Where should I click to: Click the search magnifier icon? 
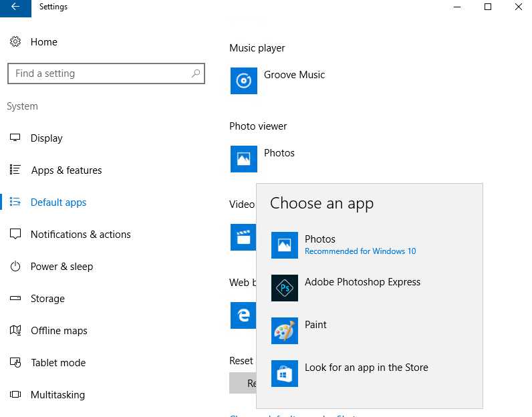pyautogui.click(x=196, y=74)
